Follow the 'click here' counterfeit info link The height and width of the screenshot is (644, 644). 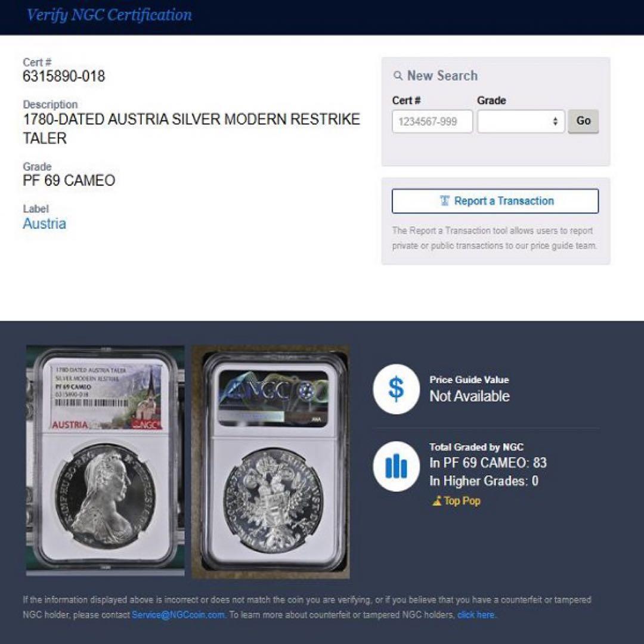(476, 615)
